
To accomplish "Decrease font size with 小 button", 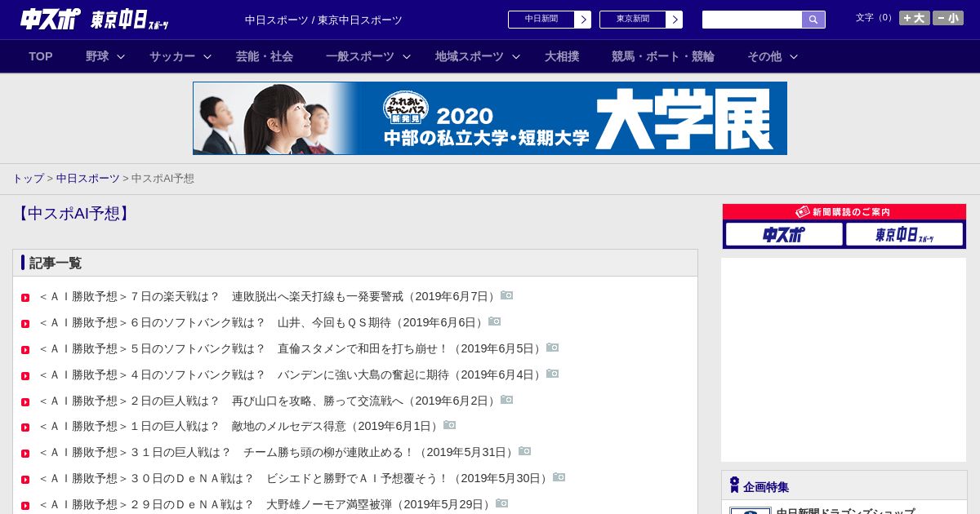I will point(948,18).
